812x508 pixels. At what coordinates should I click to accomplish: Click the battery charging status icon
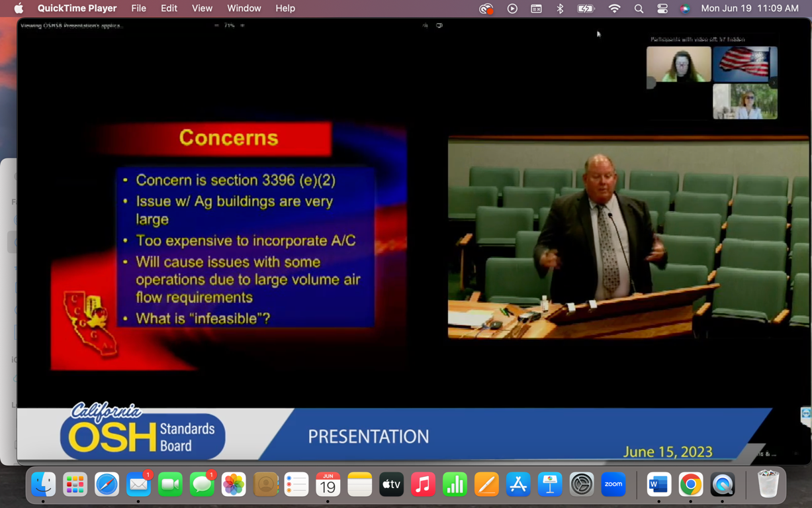[586, 9]
